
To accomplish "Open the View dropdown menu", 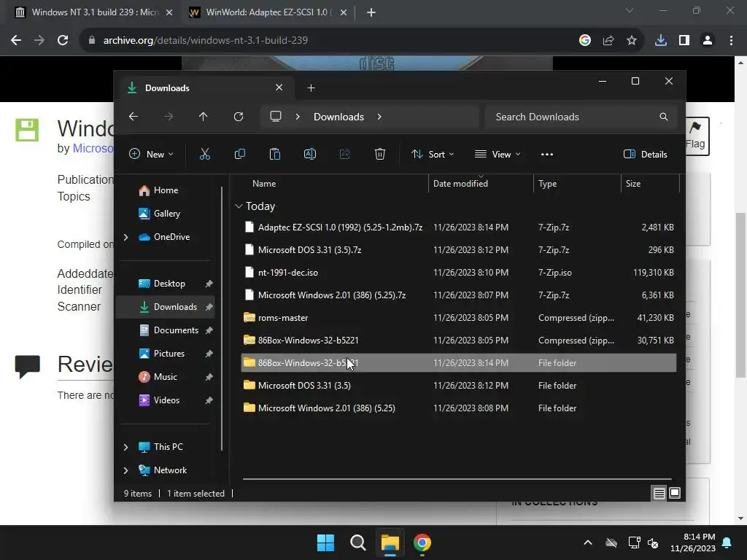I will [x=498, y=155].
